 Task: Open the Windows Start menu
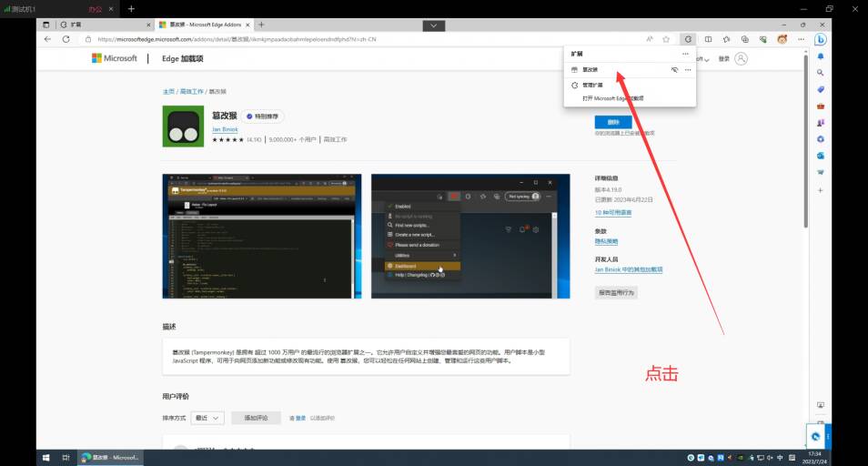click(x=45, y=458)
